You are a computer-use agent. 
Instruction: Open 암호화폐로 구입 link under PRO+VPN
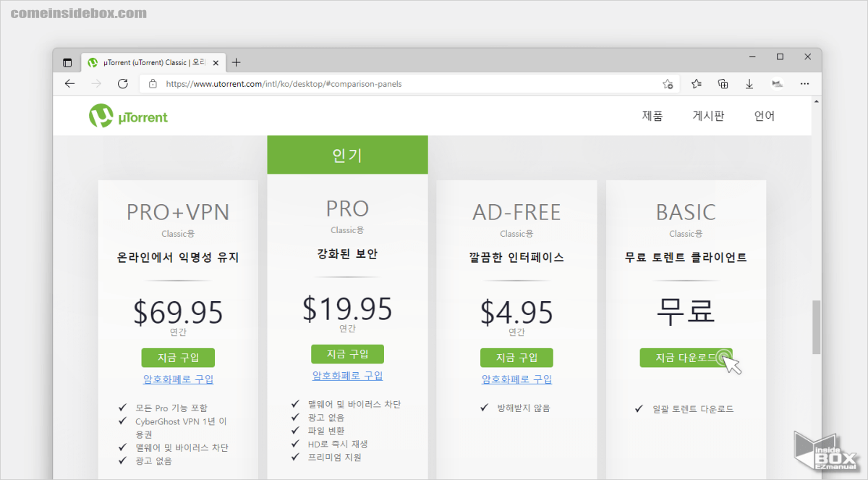(178, 379)
